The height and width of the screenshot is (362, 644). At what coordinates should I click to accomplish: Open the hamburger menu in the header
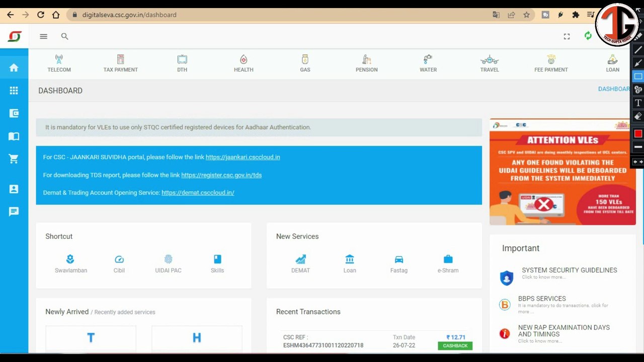click(43, 36)
